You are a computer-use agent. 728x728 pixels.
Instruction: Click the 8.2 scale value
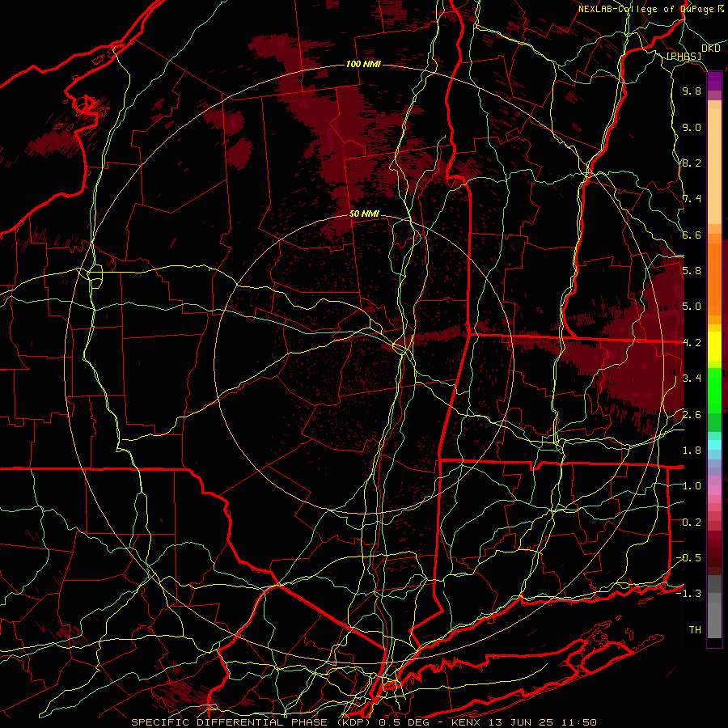(x=692, y=163)
